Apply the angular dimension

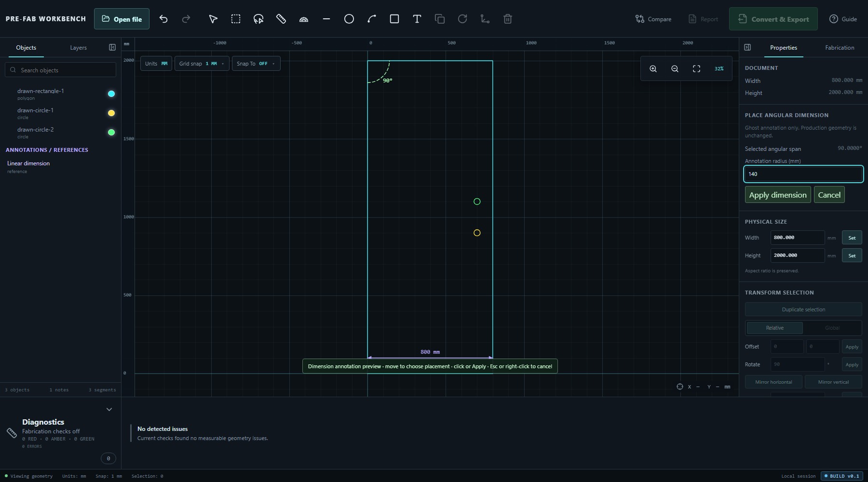pos(777,195)
